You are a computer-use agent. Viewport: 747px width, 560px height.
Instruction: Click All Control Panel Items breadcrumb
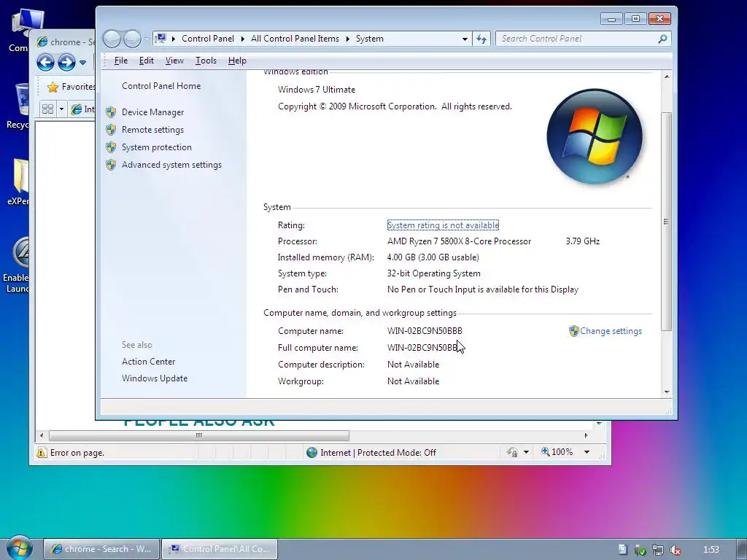point(295,39)
